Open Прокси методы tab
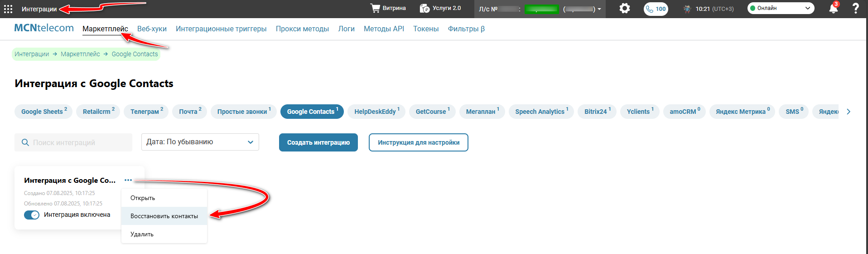The height and width of the screenshot is (254, 868). (302, 29)
